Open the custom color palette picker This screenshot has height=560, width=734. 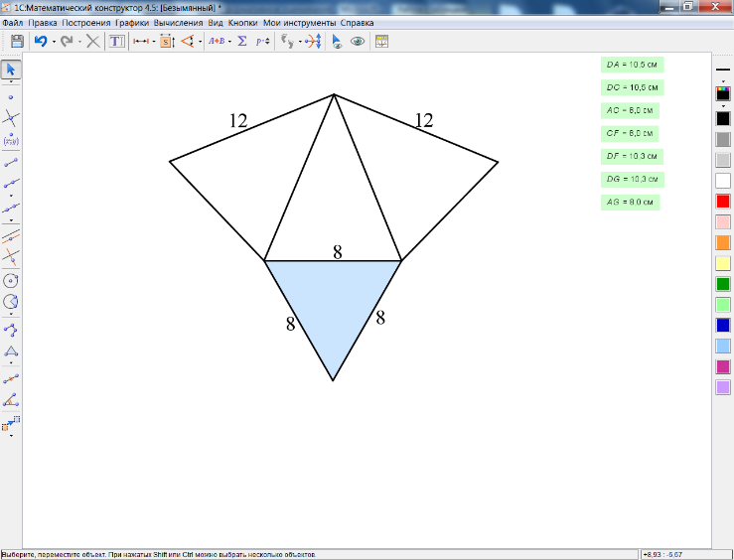[x=723, y=93]
